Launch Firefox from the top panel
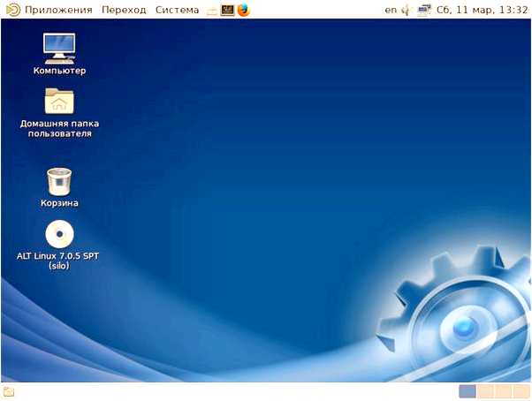The image size is (532, 401). pyautogui.click(x=243, y=11)
